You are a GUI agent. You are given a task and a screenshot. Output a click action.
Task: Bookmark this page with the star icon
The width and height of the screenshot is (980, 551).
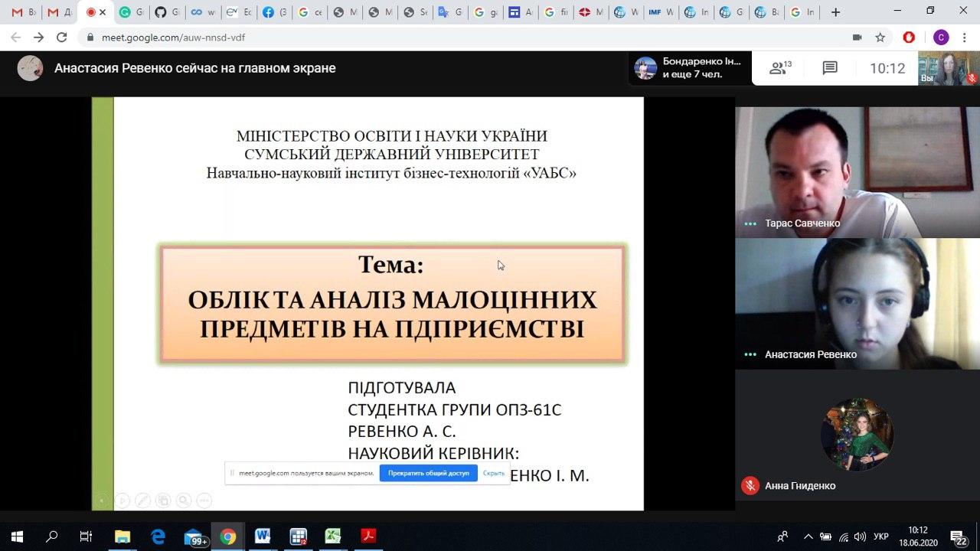(x=880, y=37)
